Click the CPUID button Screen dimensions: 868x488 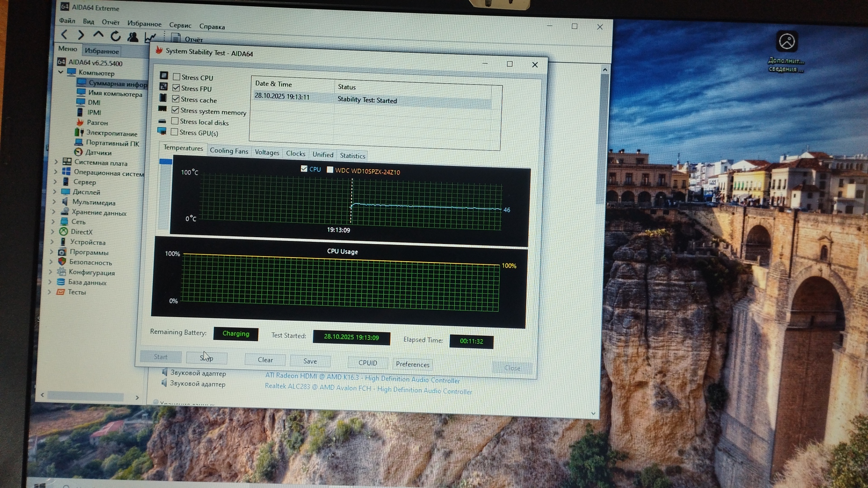point(368,363)
